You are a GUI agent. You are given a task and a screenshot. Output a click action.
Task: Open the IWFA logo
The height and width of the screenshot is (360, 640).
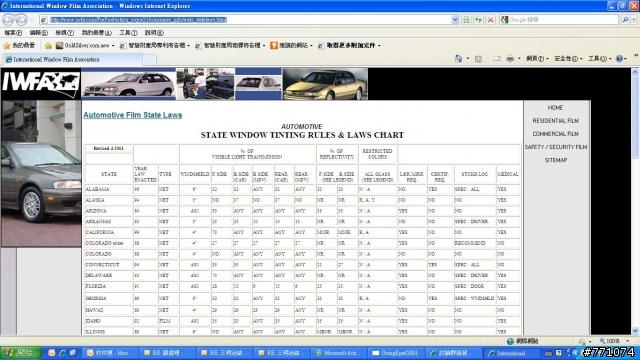tap(41, 83)
